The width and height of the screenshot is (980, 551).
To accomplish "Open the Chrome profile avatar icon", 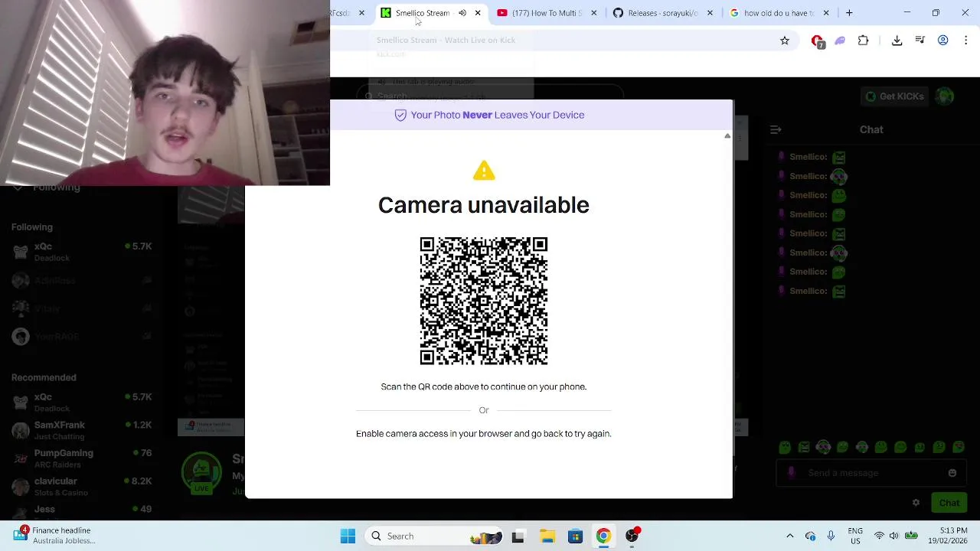I will (x=943, y=41).
